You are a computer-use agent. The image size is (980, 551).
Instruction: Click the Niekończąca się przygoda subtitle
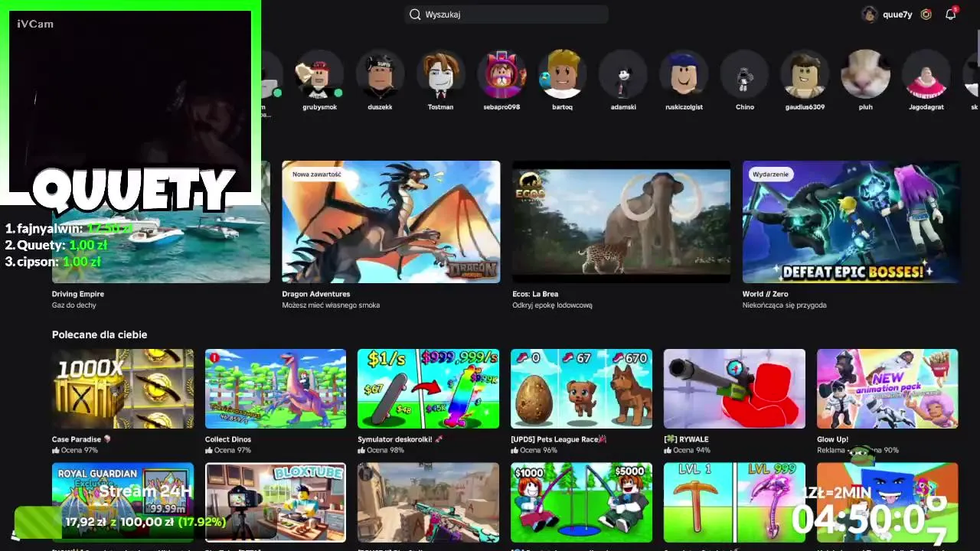784,305
